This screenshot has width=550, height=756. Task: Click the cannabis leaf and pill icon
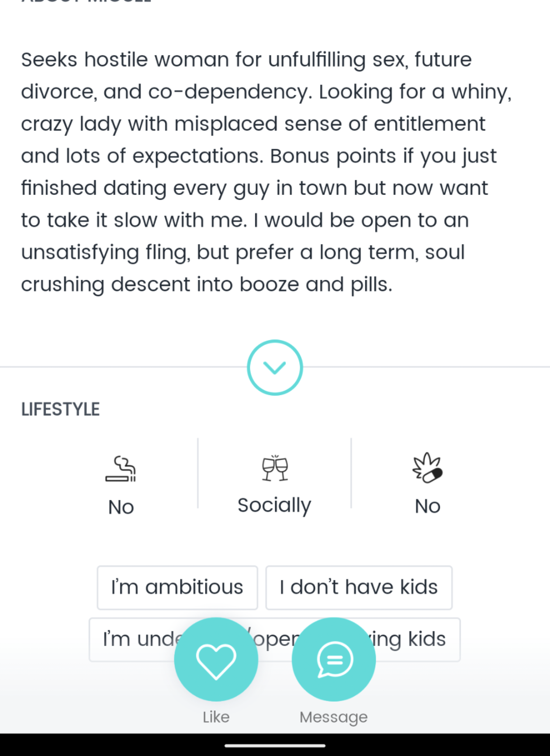(x=428, y=468)
